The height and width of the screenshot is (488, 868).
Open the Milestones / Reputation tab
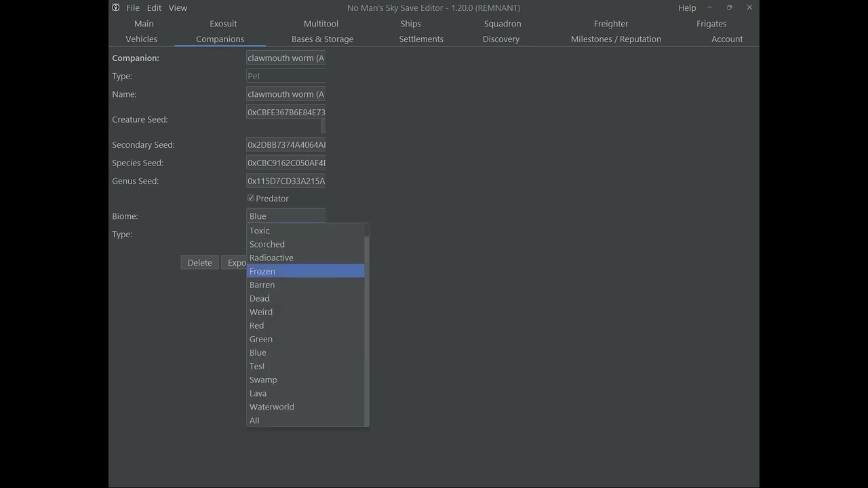(x=616, y=39)
